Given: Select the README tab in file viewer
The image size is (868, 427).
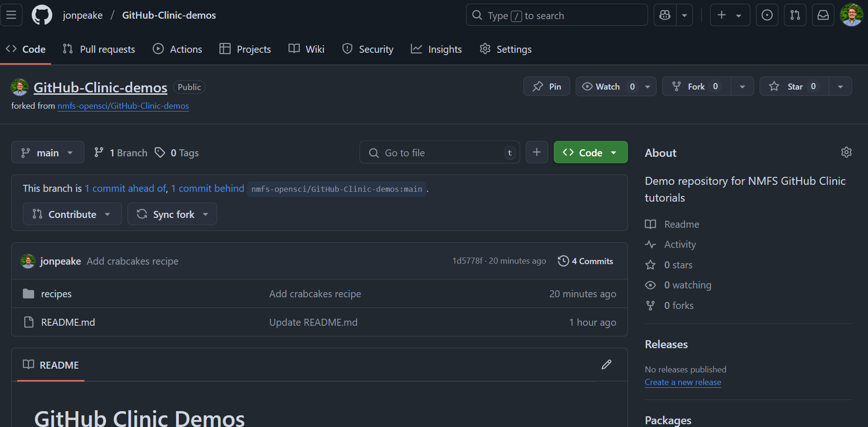Looking at the screenshot, I should (51, 365).
